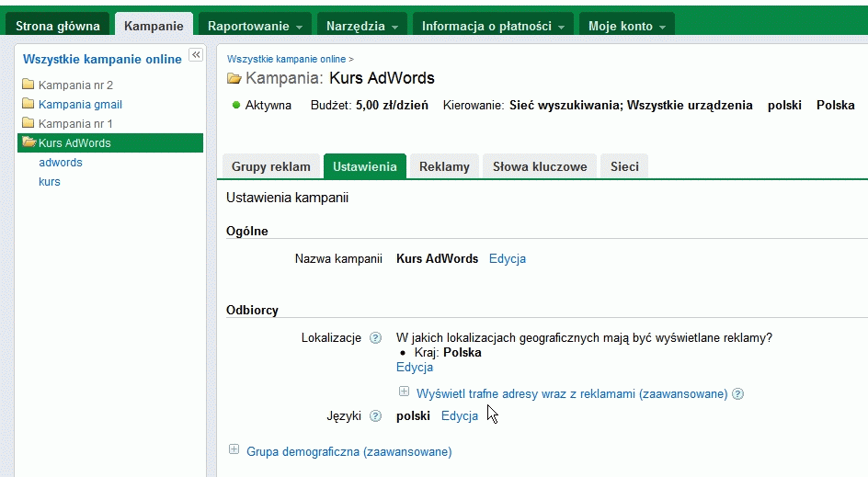
Task: Open Kampania gmail in sidebar
Action: pos(80,104)
